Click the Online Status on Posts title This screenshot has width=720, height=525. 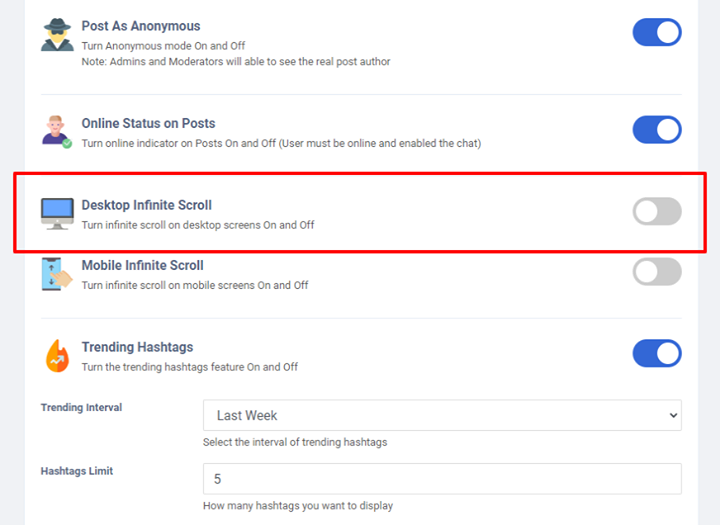pyautogui.click(x=148, y=123)
